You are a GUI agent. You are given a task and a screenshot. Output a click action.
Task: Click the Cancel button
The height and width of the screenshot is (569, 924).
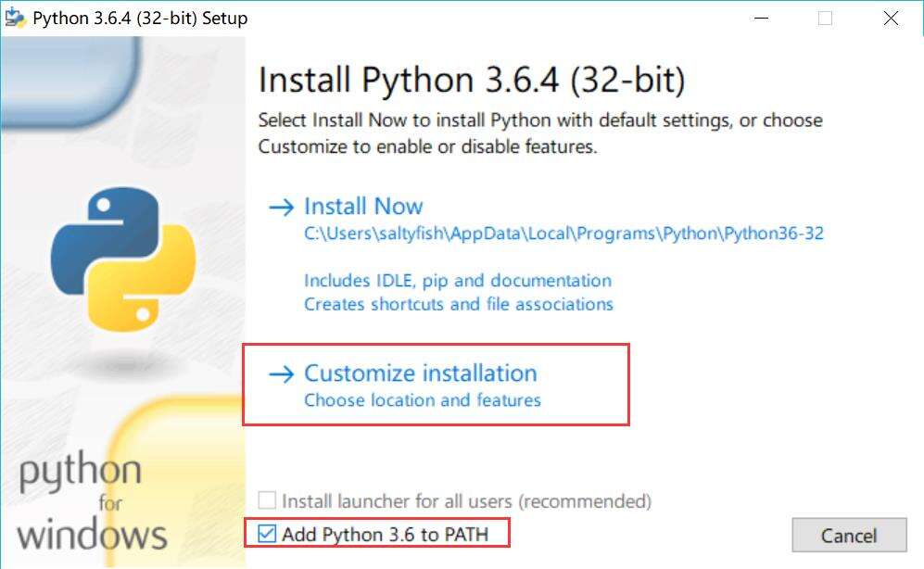[849, 535]
